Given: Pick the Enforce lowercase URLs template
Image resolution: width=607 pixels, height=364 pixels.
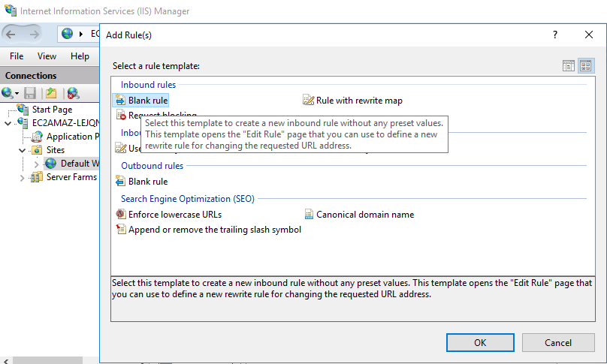Looking at the screenshot, I should [x=174, y=214].
